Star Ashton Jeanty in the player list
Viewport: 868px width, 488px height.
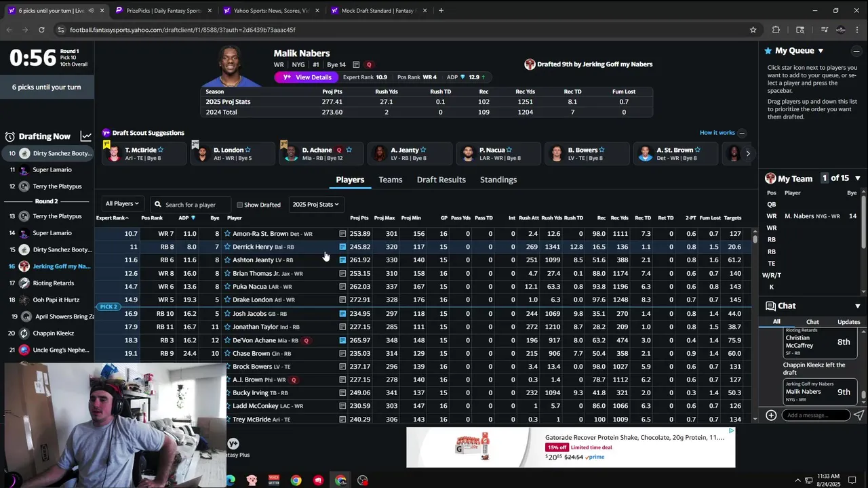[x=227, y=260]
